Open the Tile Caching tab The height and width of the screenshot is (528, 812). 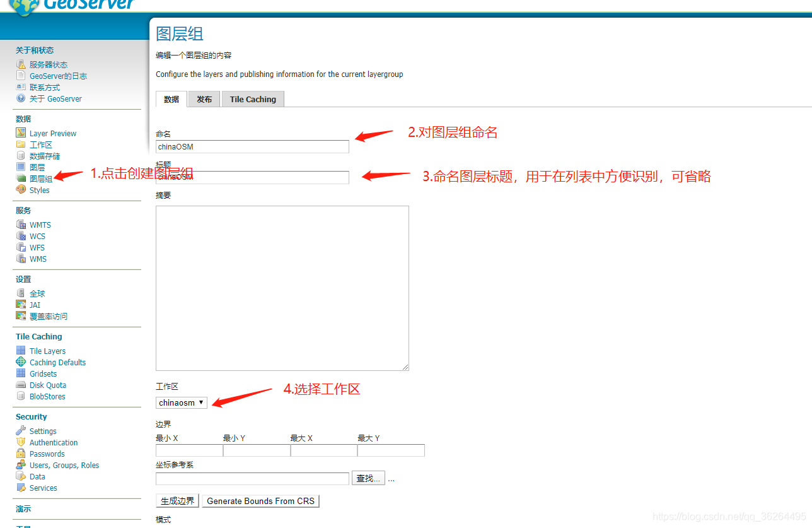tap(253, 99)
